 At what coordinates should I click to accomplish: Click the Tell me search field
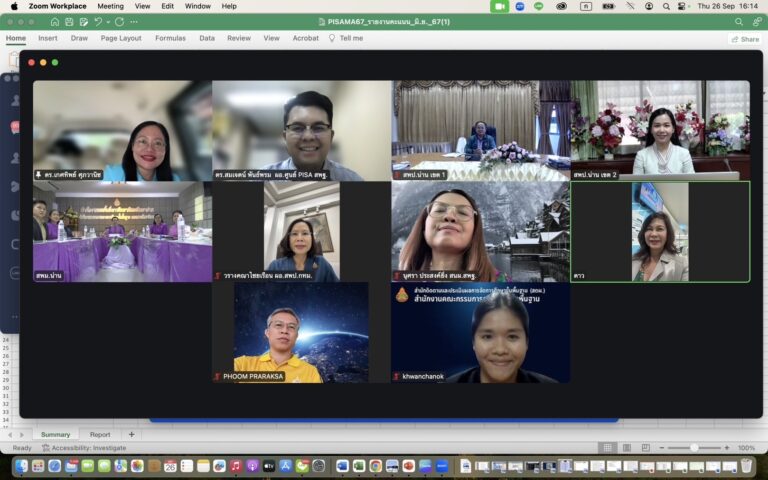tap(346, 38)
